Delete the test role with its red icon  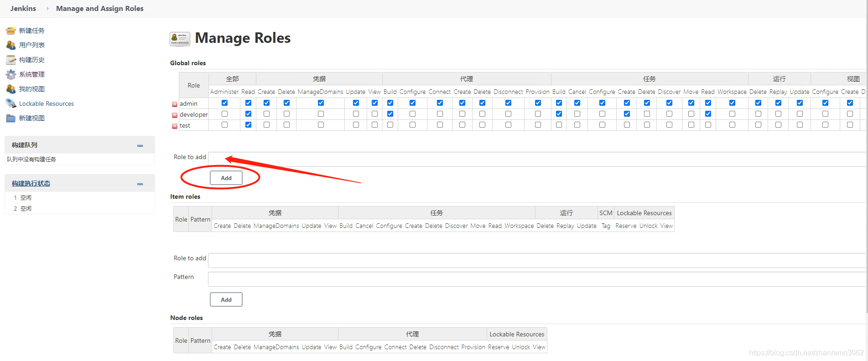pos(175,126)
